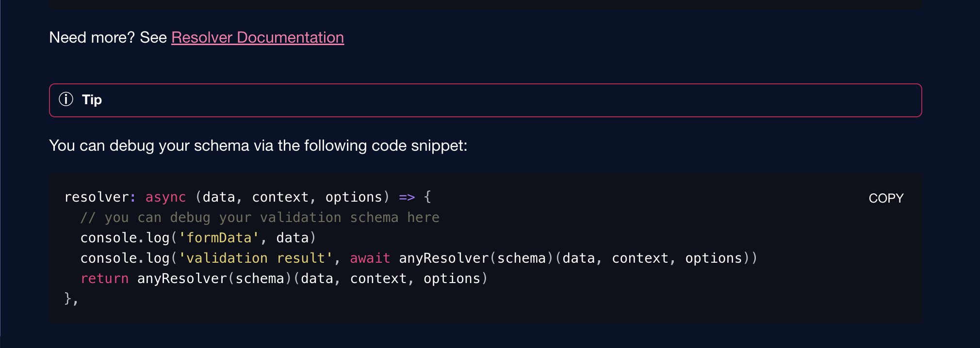The image size is (980, 348).
Task: Click 'Need more? See' paragraph text
Action: coord(108,37)
